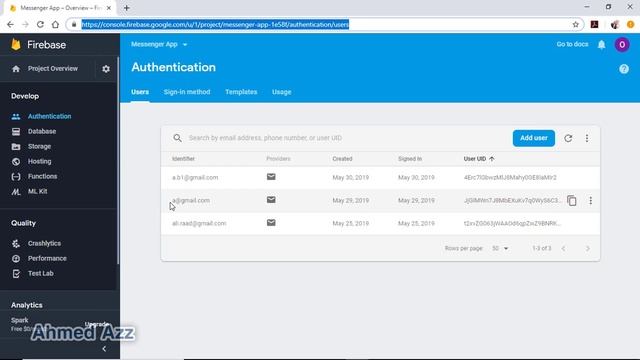
Task: Open Storage section in sidebar
Action: tap(39, 147)
